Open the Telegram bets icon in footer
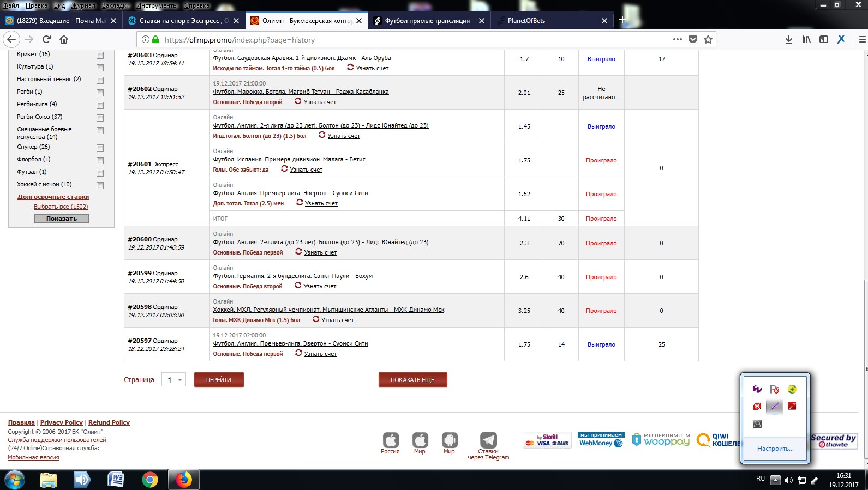 click(488, 440)
